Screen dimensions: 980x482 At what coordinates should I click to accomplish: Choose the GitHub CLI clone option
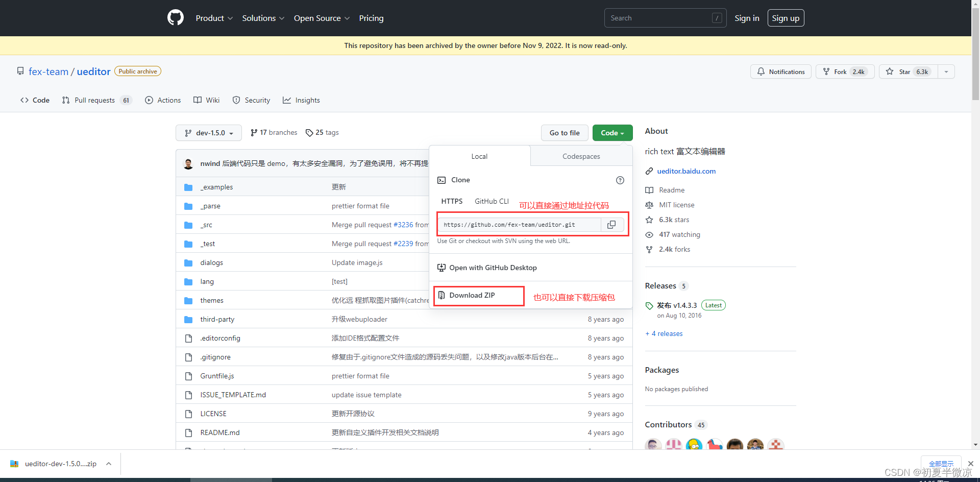click(x=492, y=201)
